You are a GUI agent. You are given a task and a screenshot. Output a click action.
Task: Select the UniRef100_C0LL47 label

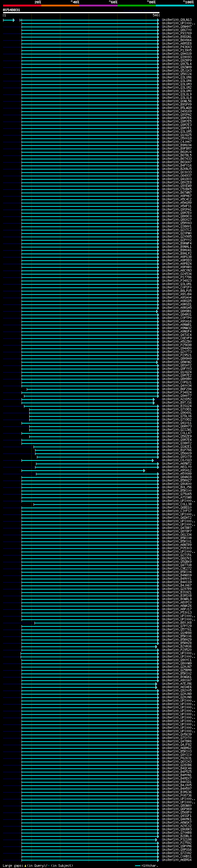pyautogui.click(x=177, y=433)
